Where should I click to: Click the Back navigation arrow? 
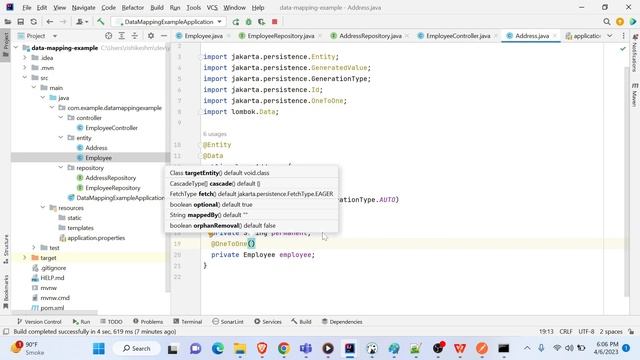(50, 22)
